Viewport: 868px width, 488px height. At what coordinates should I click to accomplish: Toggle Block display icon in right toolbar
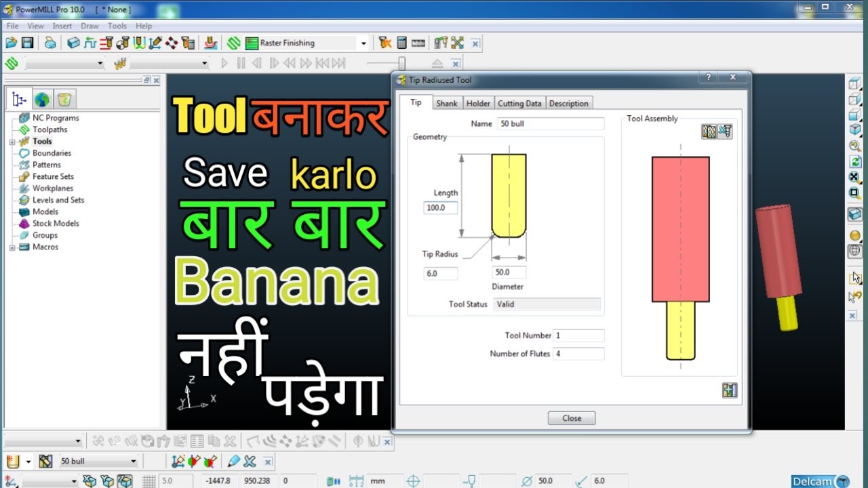point(855,213)
